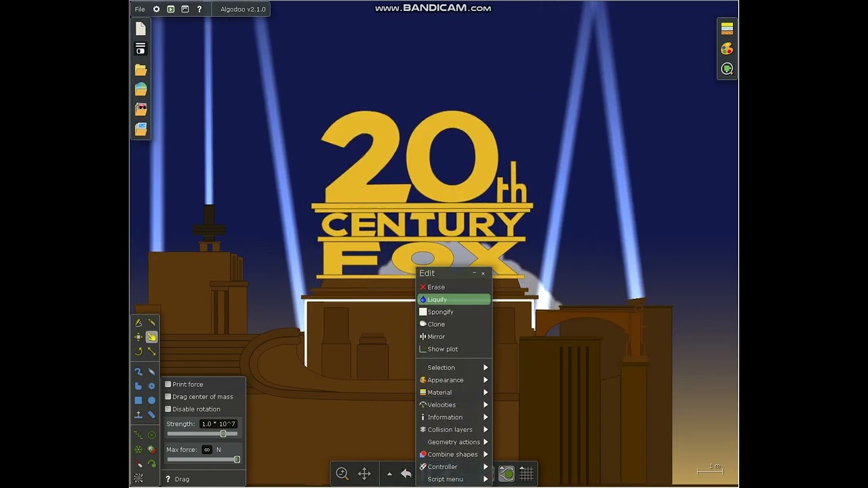Select the Rotate tool

tap(138, 351)
